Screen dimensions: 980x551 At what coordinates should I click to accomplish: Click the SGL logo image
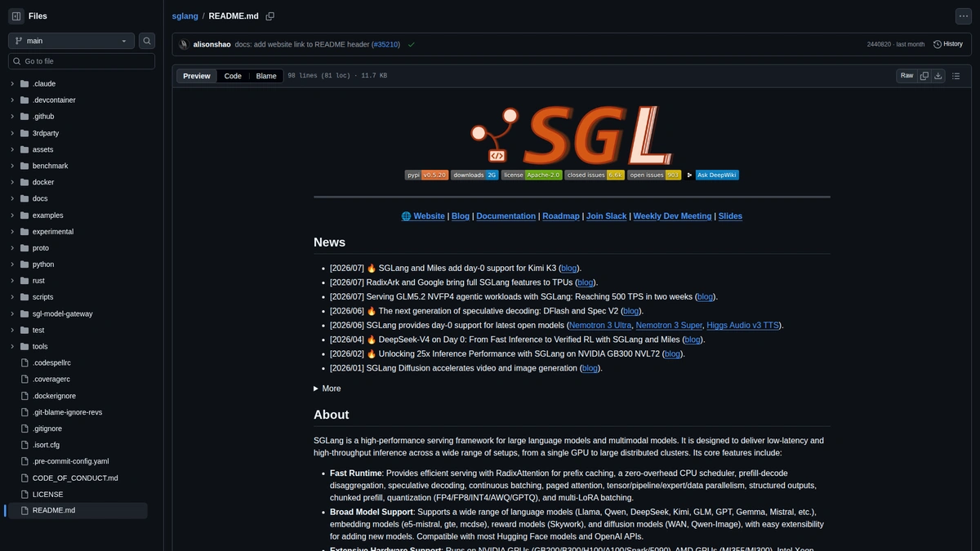pyautogui.click(x=572, y=134)
